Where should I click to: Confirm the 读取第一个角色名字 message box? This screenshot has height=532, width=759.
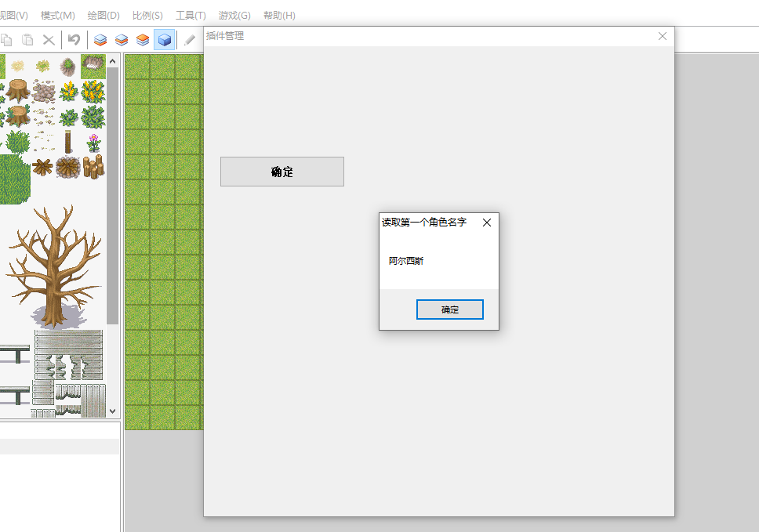(x=450, y=309)
